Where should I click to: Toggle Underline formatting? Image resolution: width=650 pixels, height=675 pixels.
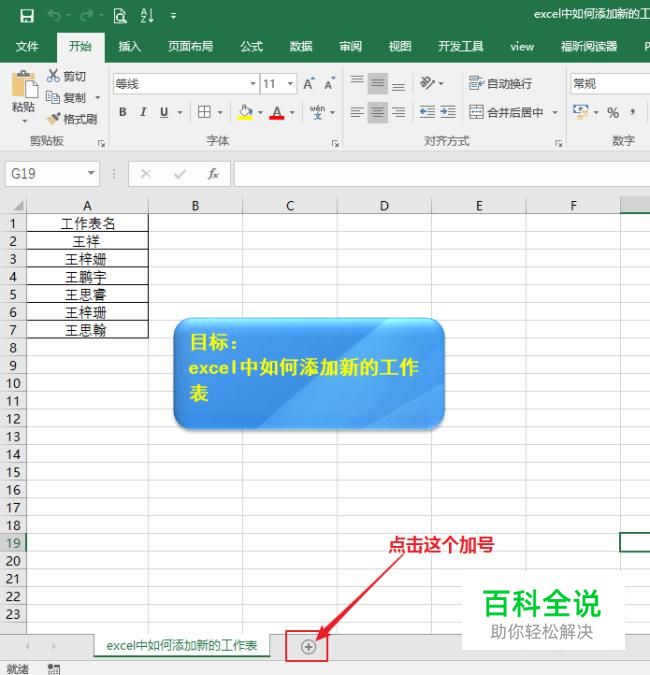164,112
